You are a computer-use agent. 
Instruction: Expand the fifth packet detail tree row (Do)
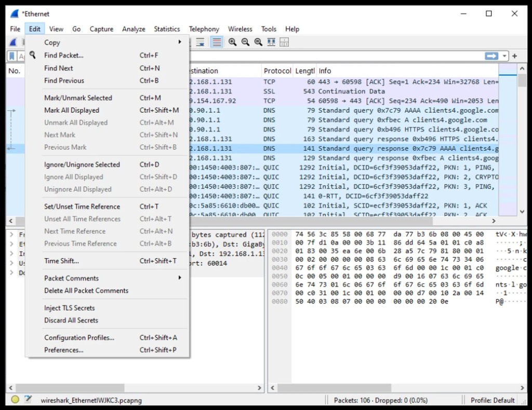click(11, 272)
